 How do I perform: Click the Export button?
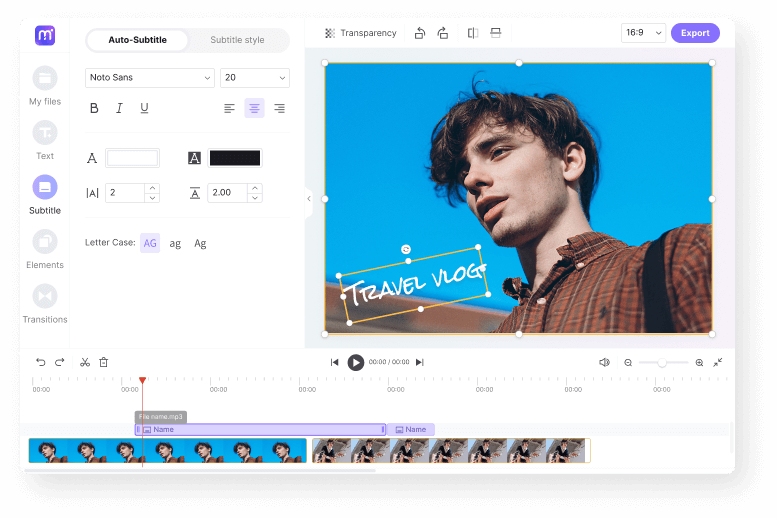(695, 33)
